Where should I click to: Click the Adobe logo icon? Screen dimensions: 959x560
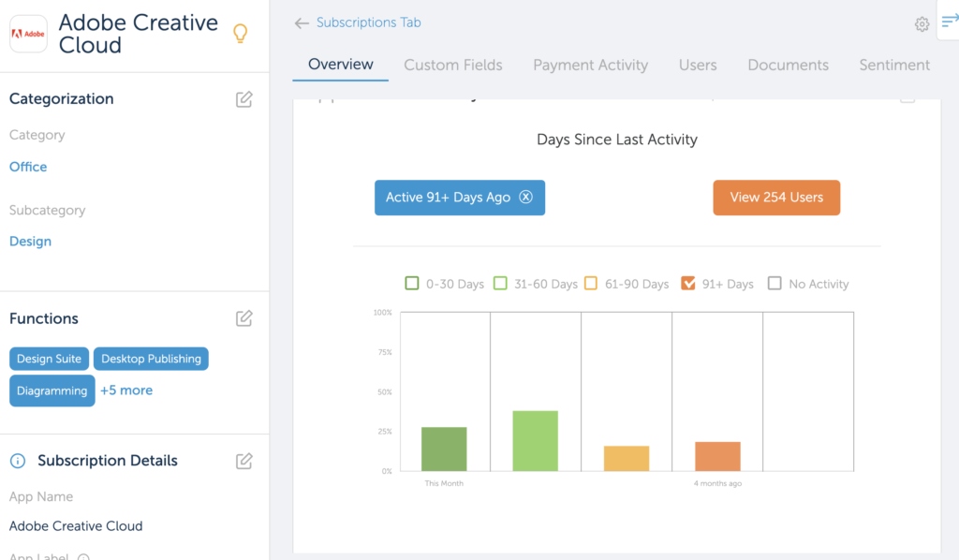pos(28,34)
